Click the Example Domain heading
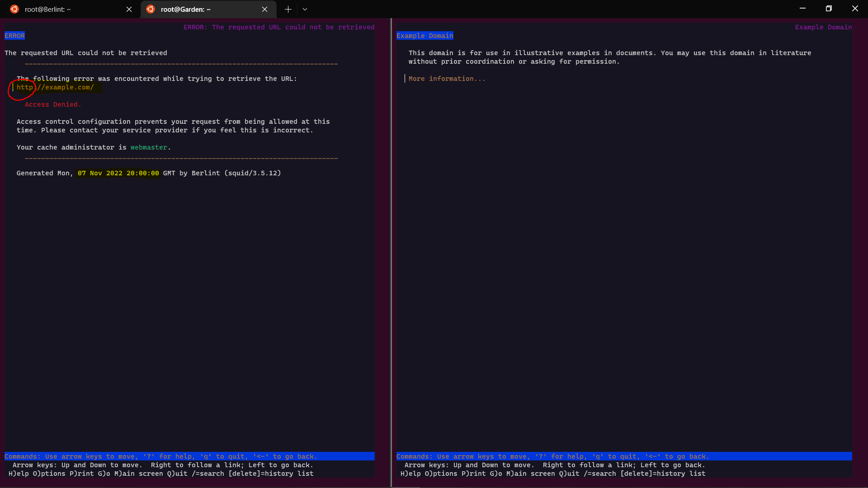The image size is (868, 488). tap(425, 36)
